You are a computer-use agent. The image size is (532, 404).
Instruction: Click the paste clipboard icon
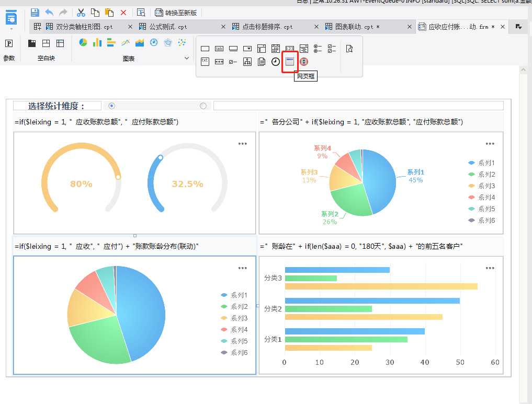[109, 13]
